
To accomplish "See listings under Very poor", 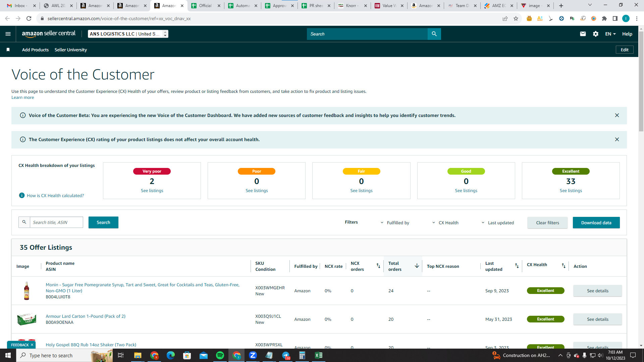I will coord(152,190).
